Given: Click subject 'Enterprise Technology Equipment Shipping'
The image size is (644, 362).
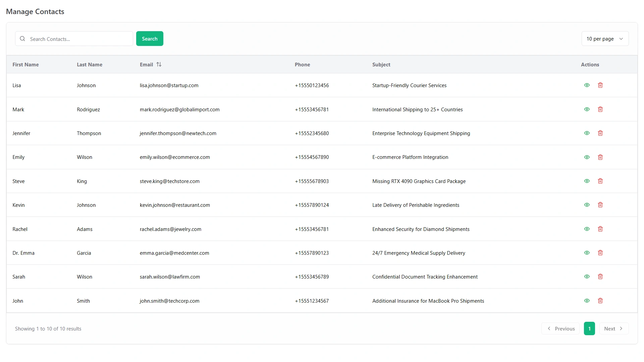Looking at the screenshot, I should pos(421,133).
